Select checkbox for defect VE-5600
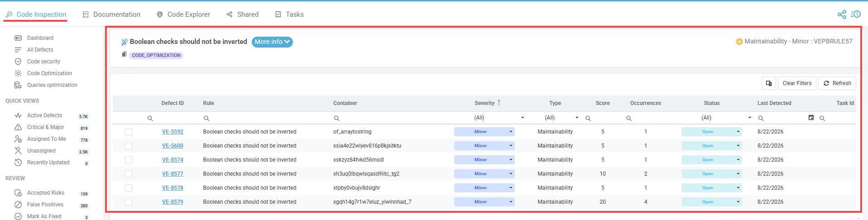868x220 pixels. (129, 146)
